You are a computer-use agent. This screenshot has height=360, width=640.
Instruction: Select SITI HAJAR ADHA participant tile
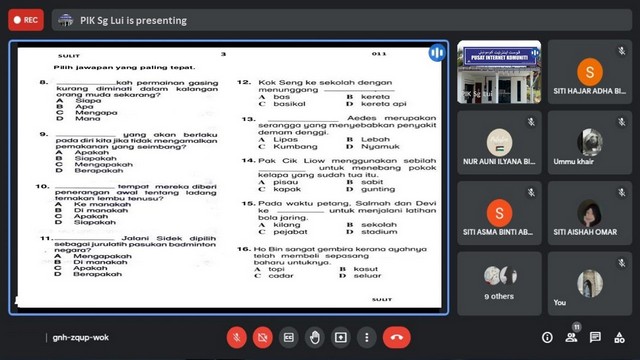pos(590,72)
